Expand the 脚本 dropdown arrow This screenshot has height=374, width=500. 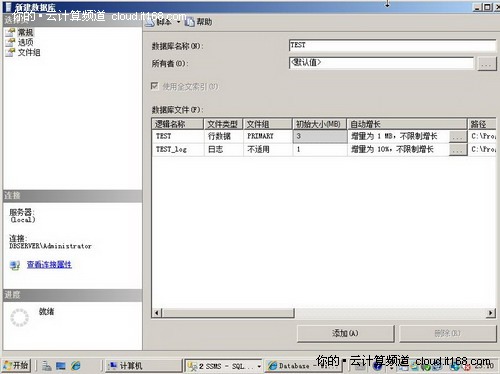(x=178, y=22)
